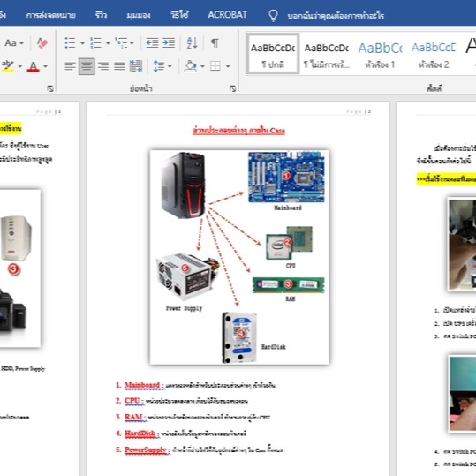Click the Tell Me lightbulb icon
Image resolution: width=476 pixels, height=476 pixels.
pos(273,15)
